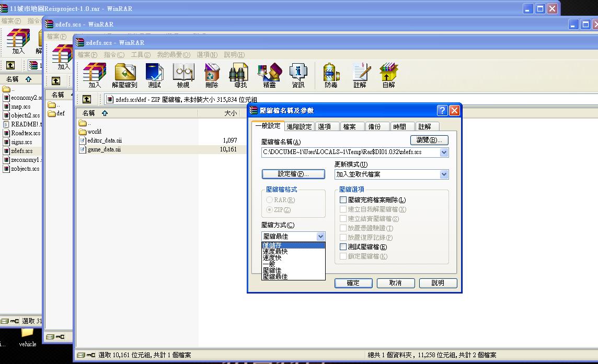Select the RAR format radio button

click(x=269, y=199)
